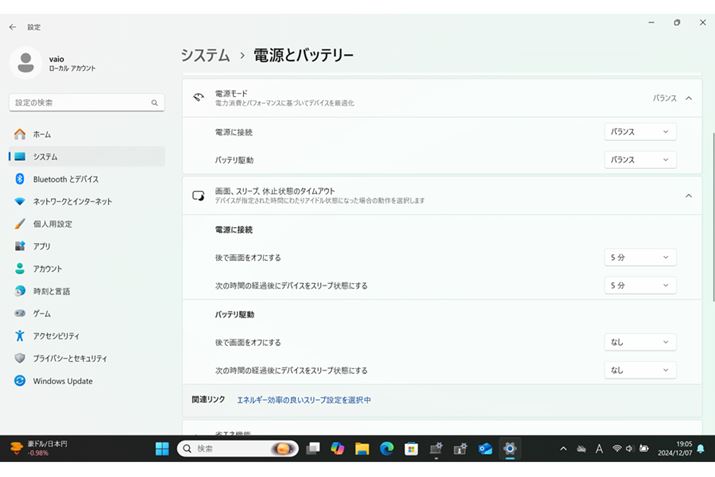Change plugged-in screen-off time dropdown (5 分)
This screenshot has height=477, width=715.
click(x=640, y=258)
